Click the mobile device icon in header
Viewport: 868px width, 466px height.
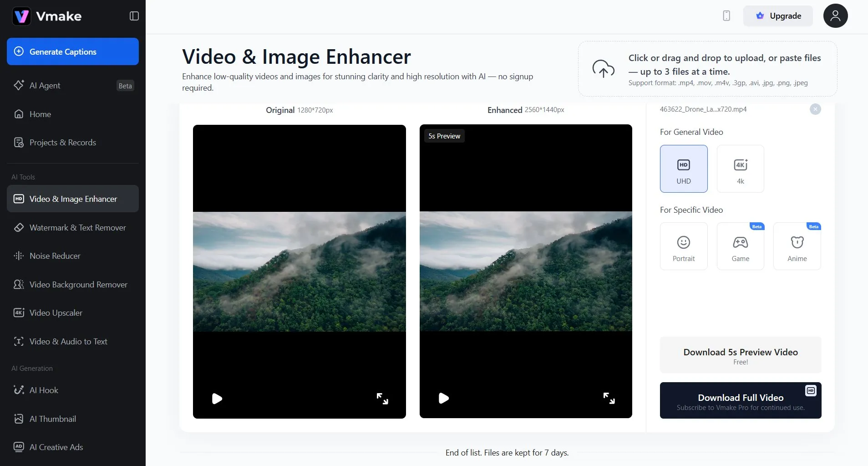(x=726, y=16)
